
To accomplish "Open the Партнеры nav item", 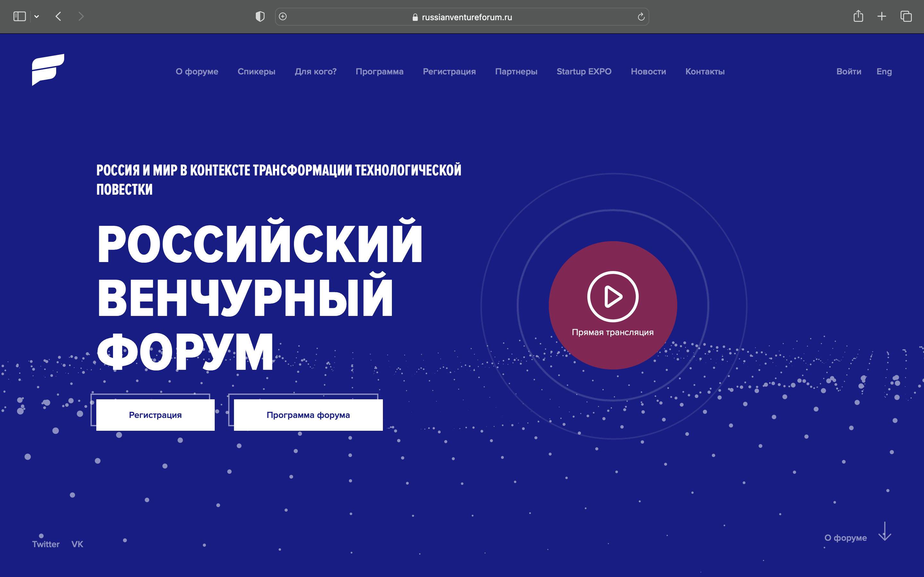I will coord(516,72).
